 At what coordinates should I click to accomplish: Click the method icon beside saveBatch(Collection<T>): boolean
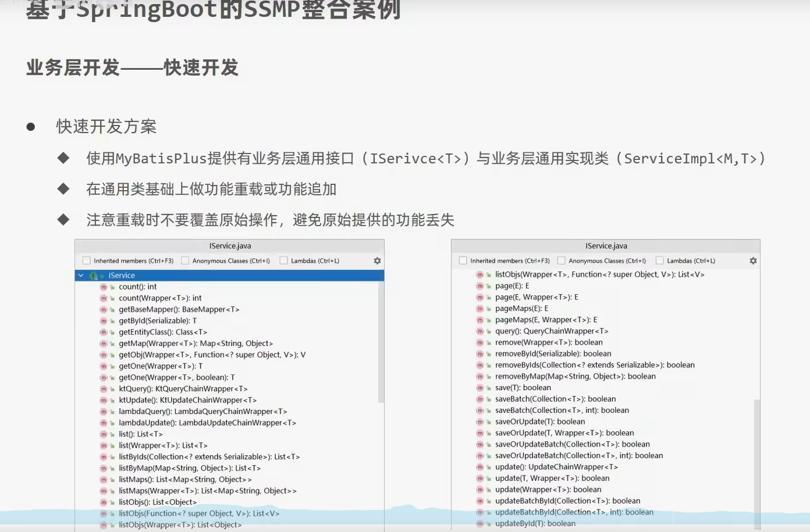click(x=480, y=399)
